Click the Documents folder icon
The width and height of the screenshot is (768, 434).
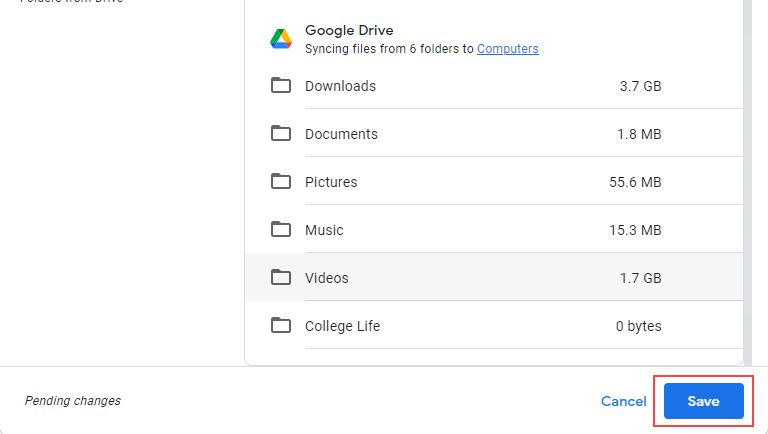pos(281,133)
